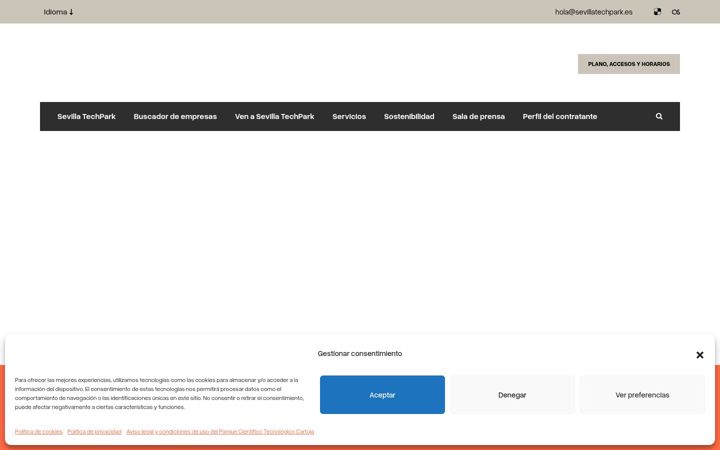
Task: Open the Idioma language dropdown
Action: point(58,12)
